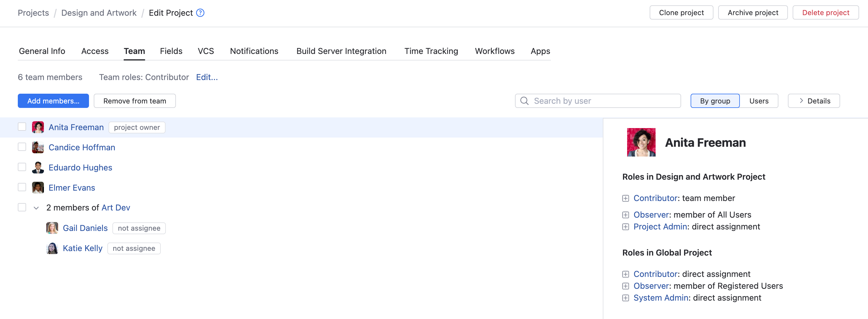Collapse the Art Dev members group
This screenshot has width=868, height=319.
pyautogui.click(x=36, y=208)
